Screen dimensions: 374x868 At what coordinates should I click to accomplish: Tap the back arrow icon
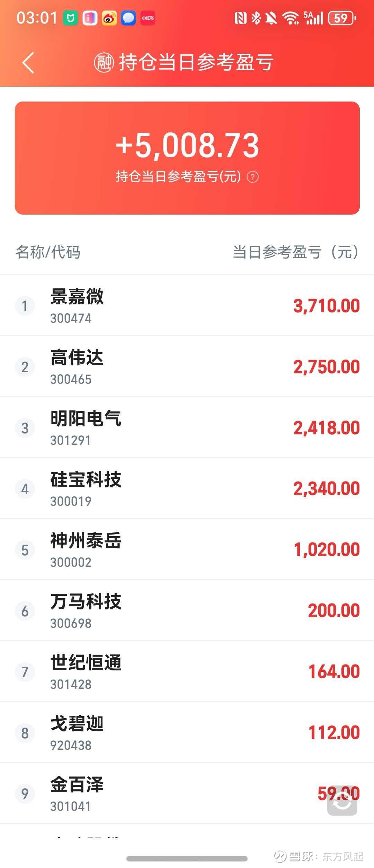[28, 63]
